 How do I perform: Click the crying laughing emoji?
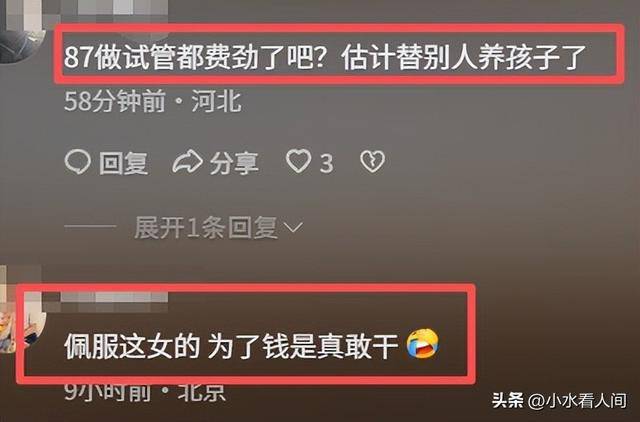point(422,343)
